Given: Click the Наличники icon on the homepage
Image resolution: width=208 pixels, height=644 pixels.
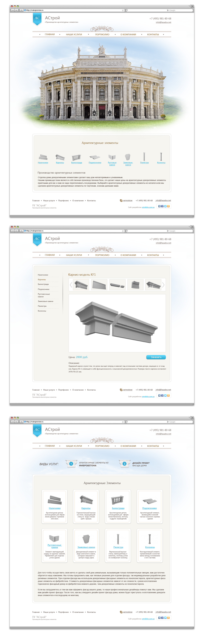Looking at the screenshot, I should click(x=43, y=157).
